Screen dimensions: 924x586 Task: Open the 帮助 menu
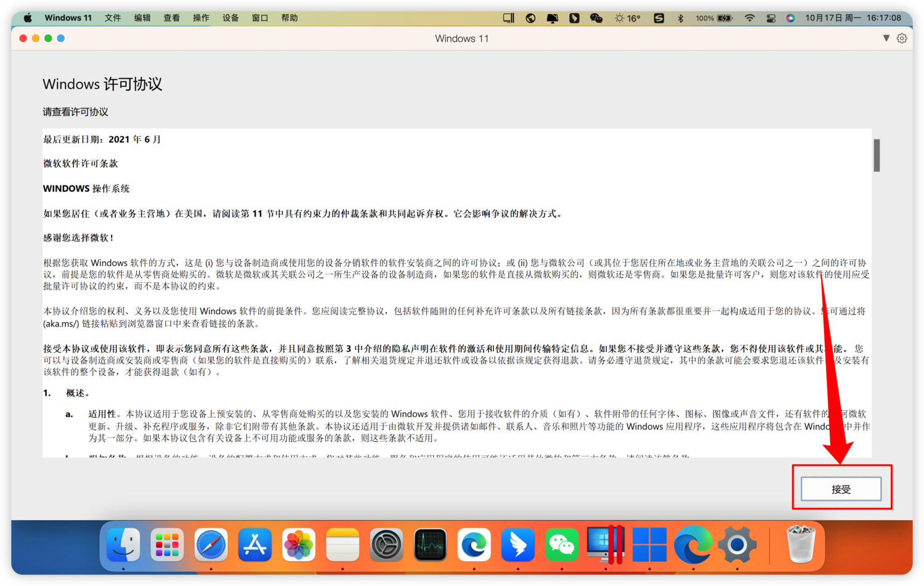click(290, 18)
